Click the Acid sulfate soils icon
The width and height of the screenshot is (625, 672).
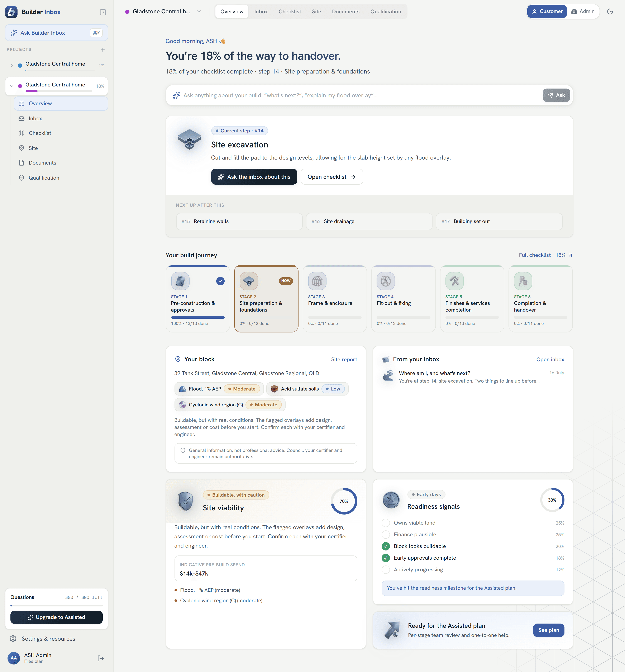(x=274, y=389)
